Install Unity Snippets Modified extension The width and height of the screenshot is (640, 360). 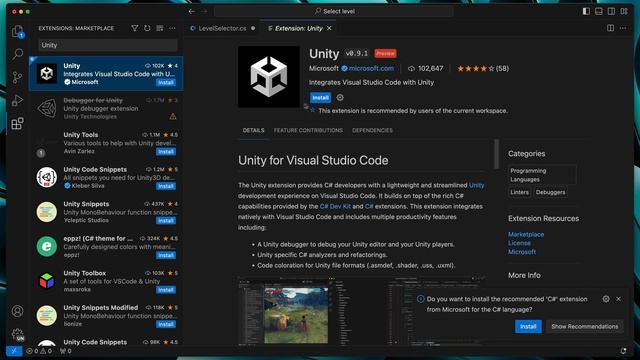tap(166, 324)
